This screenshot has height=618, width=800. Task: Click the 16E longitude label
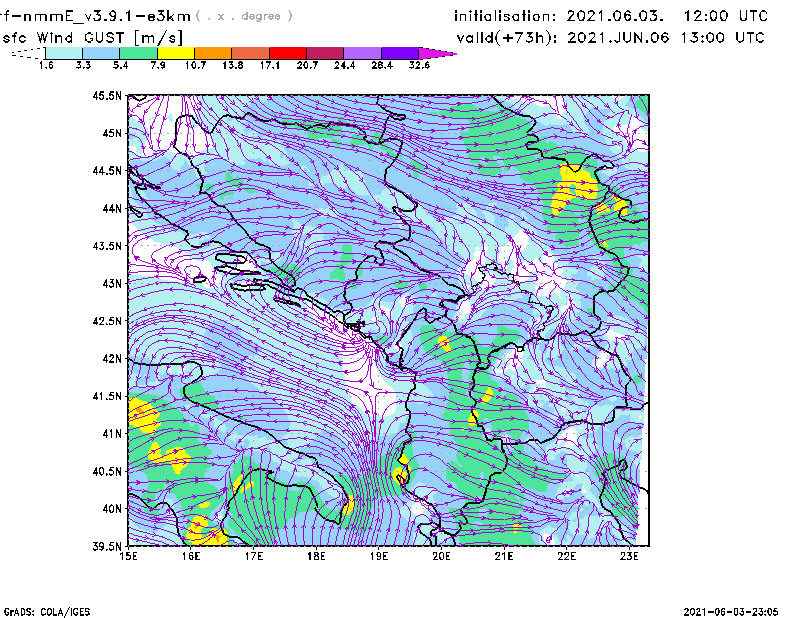(x=191, y=556)
